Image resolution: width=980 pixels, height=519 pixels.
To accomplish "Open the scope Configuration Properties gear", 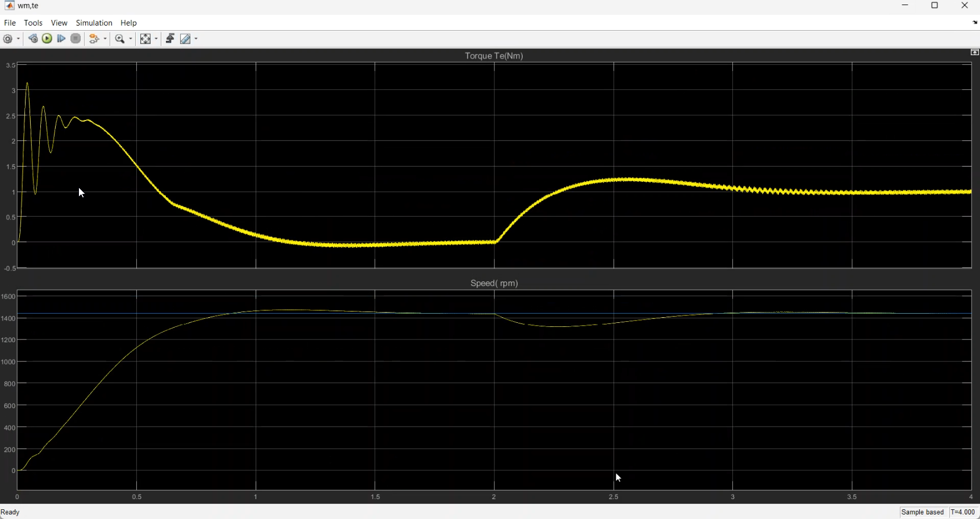I will (x=8, y=39).
